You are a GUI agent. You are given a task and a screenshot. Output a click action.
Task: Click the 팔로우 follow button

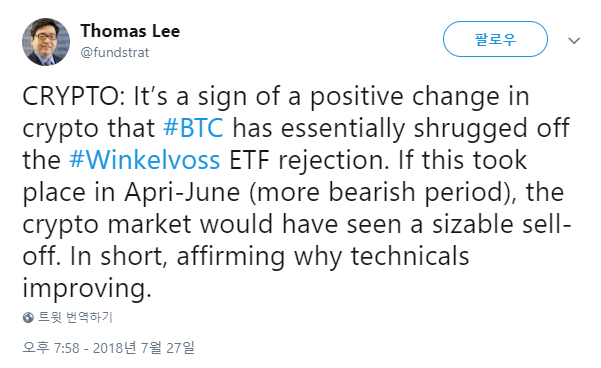(495, 39)
